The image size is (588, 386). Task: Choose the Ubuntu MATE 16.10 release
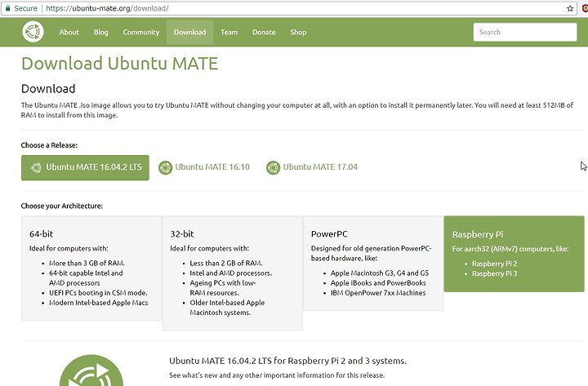pos(204,167)
